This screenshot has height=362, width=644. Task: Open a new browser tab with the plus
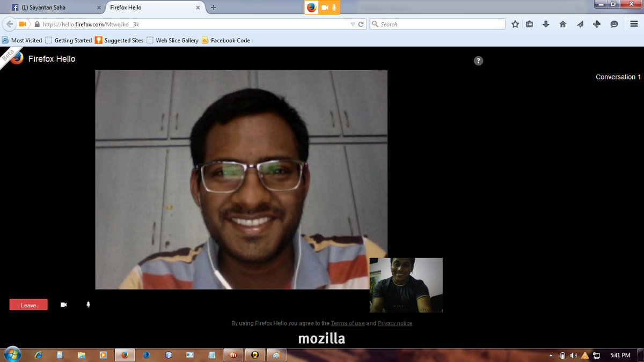point(214,7)
